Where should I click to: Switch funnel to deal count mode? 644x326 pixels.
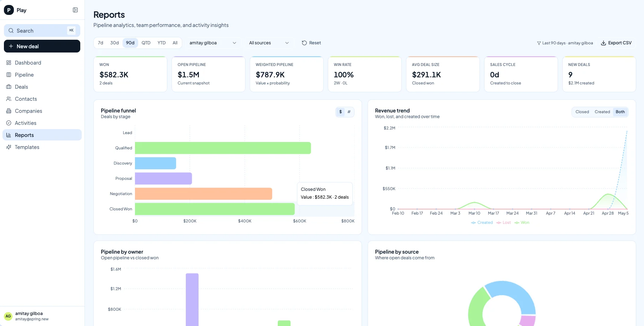[349, 112]
